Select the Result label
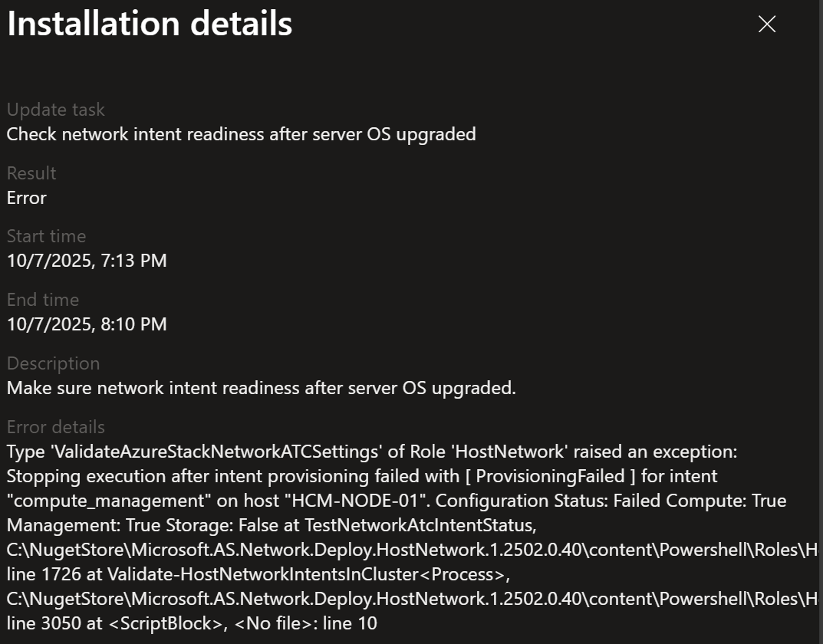823x644 pixels. click(31, 173)
